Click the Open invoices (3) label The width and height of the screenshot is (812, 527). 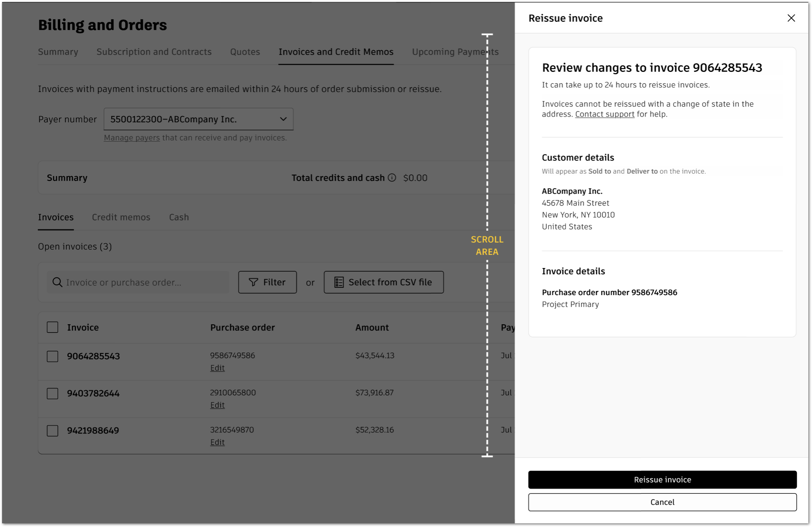click(x=75, y=246)
